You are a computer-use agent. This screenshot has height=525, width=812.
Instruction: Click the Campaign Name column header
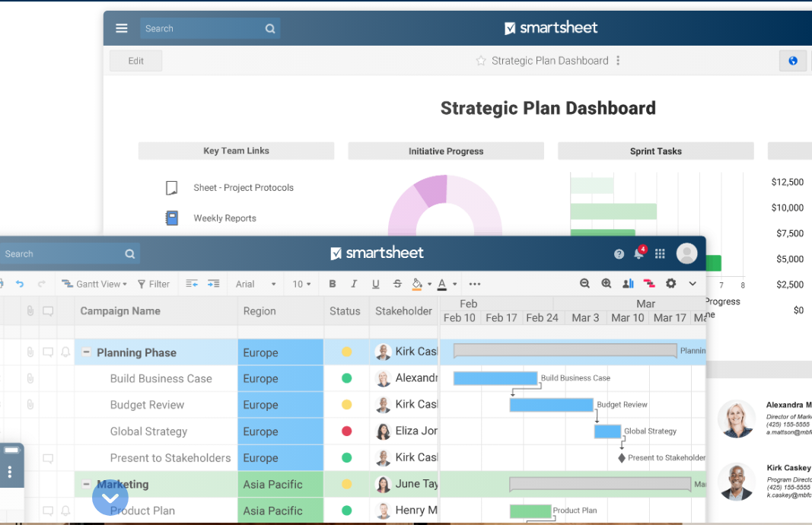156,310
